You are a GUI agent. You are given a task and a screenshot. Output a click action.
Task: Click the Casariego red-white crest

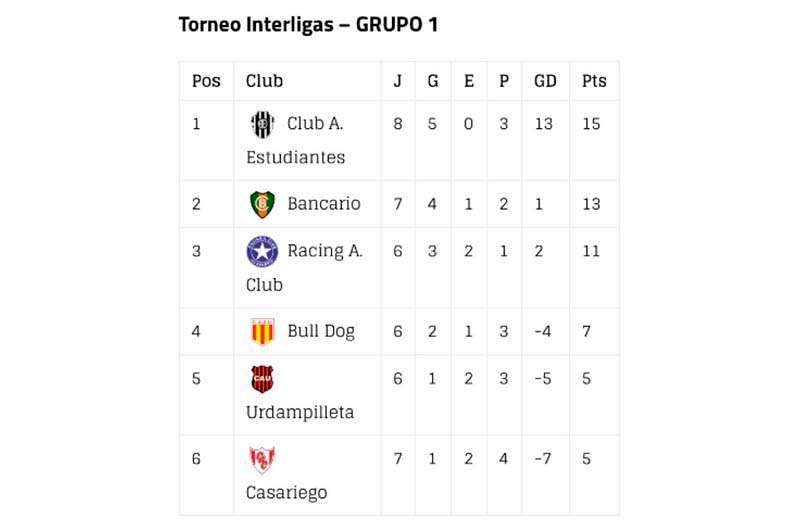262,459
